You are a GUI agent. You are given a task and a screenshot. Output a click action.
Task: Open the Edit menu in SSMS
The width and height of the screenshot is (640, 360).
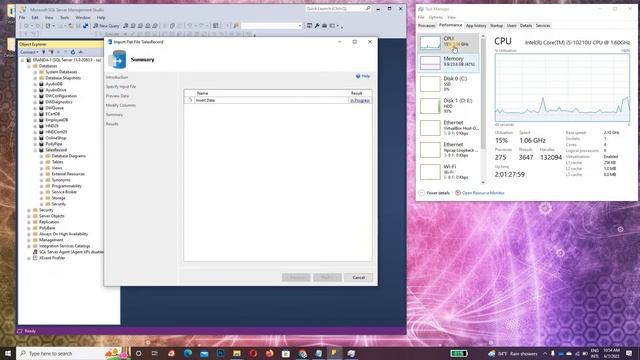click(x=35, y=18)
